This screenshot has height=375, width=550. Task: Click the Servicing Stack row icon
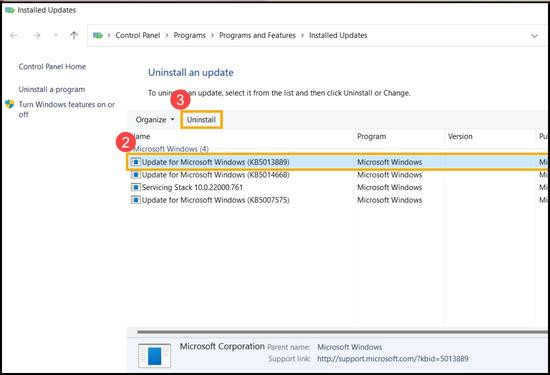(135, 187)
